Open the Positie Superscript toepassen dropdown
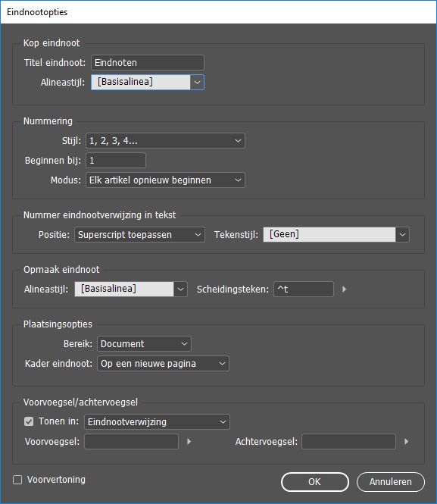 (x=139, y=235)
